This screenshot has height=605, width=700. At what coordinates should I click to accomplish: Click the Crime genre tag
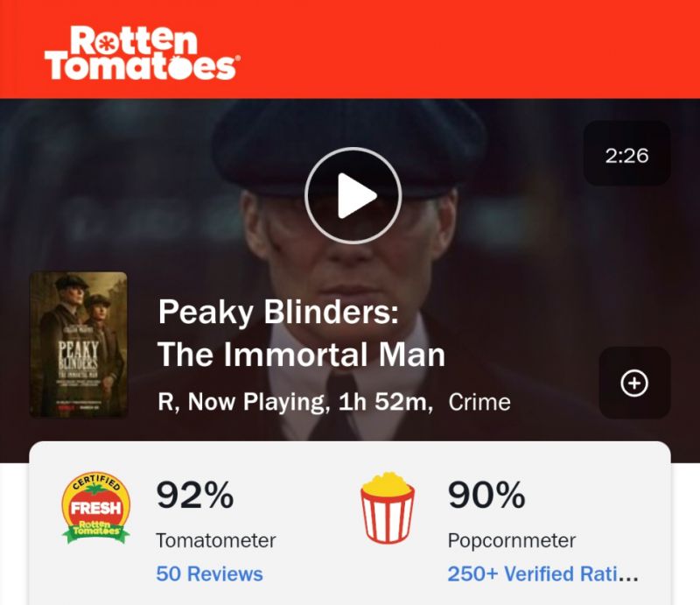(x=479, y=402)
